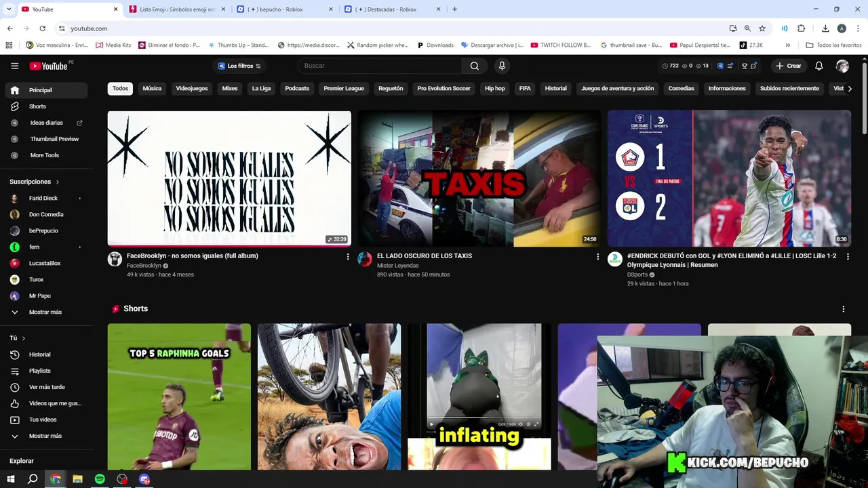This screenshot has width=868, height=488.
Task: Open options menu for the Endrick video
Action: click(x=848, y=257)
